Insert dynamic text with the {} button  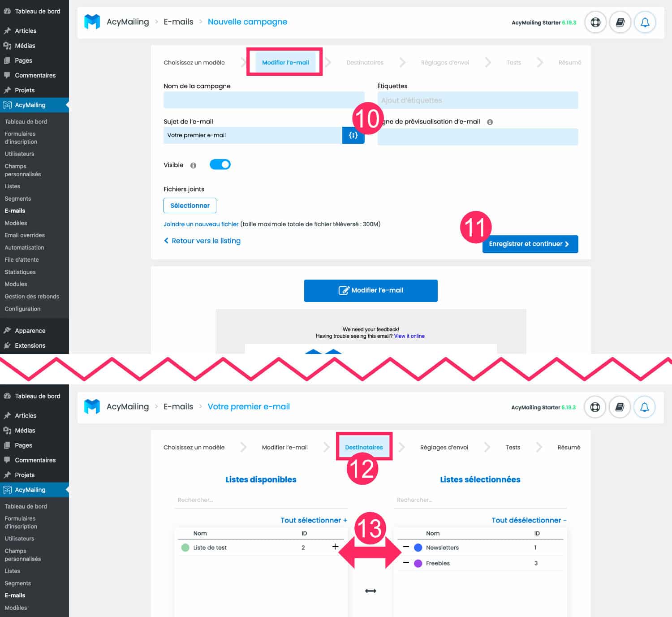coord(353,135)
